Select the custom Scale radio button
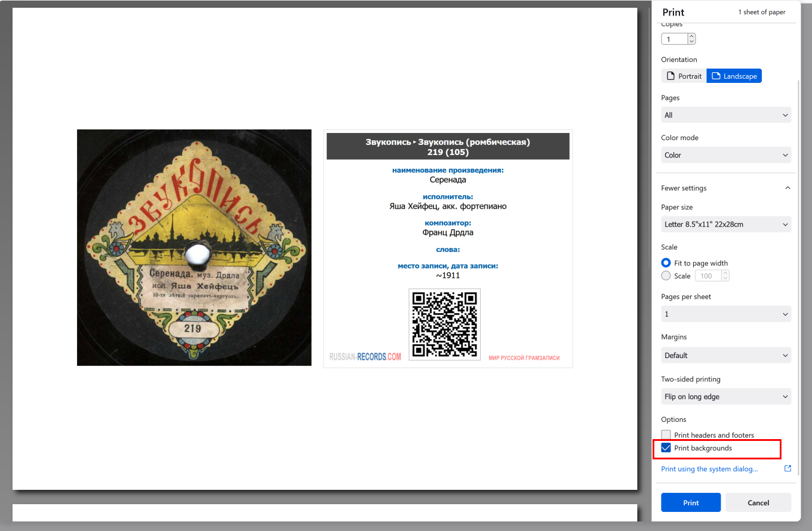Viewport: 812px width, 531px height. point(666,276)
